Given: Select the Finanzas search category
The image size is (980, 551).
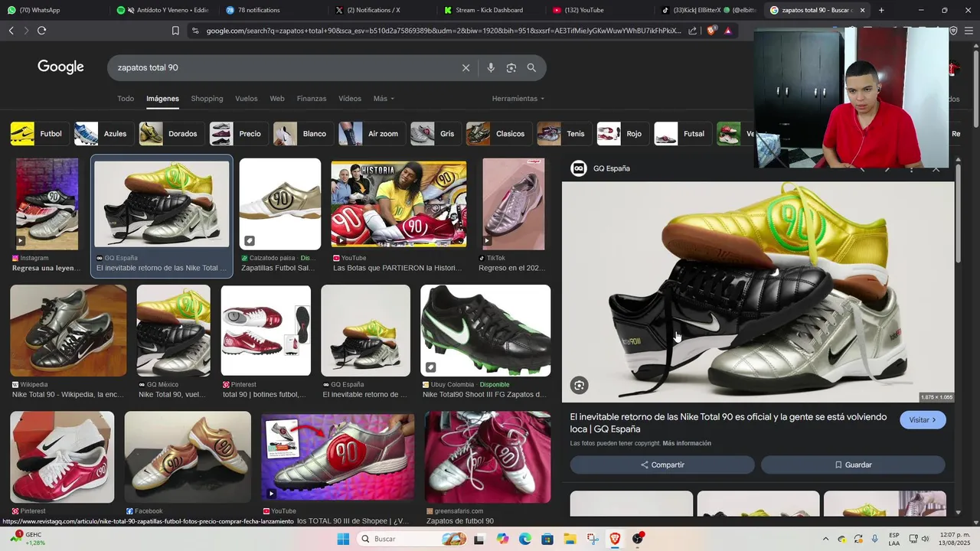Looking at the screenshot, I should [x=312, y=99].
